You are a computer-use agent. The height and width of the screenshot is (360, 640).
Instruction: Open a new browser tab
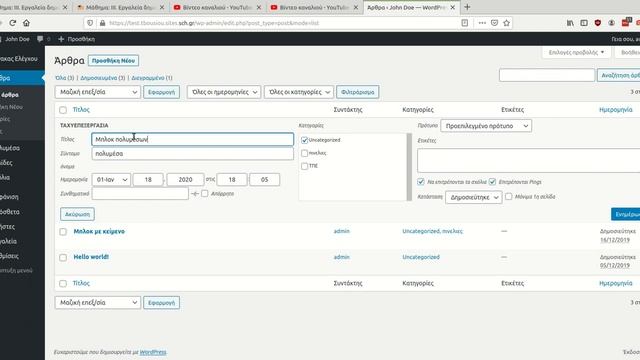[x=467, y=7]
